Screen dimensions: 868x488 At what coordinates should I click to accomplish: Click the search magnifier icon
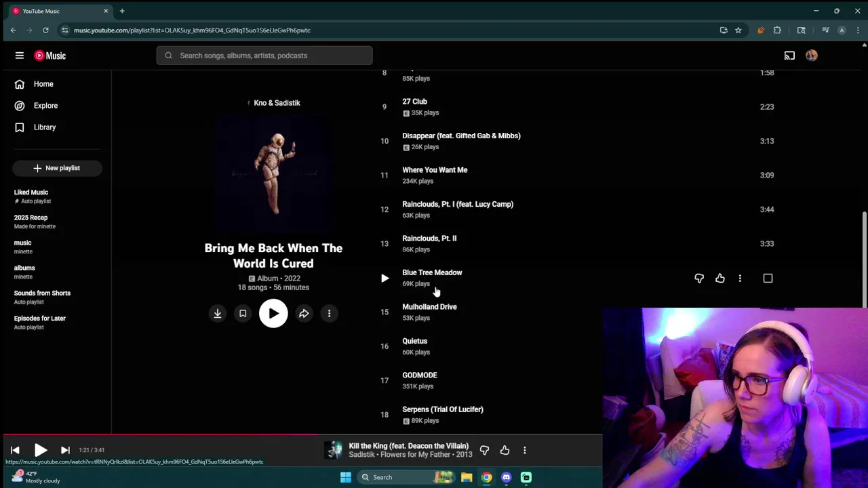pos(168,56)
